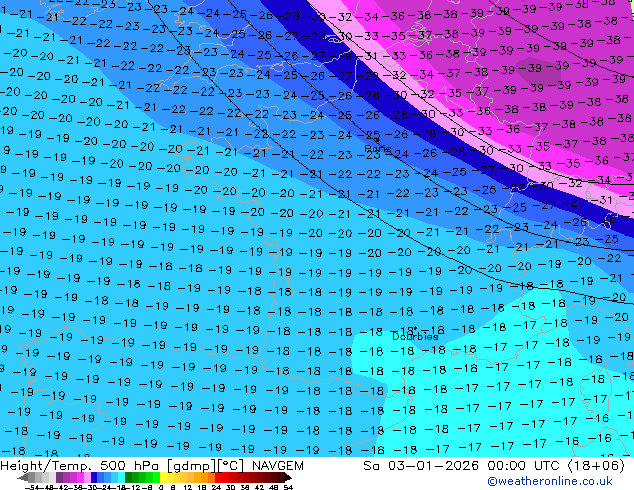Click the '-54' label on the color scale
This screenshot has width=634, height=490.
tap(32, 487)
